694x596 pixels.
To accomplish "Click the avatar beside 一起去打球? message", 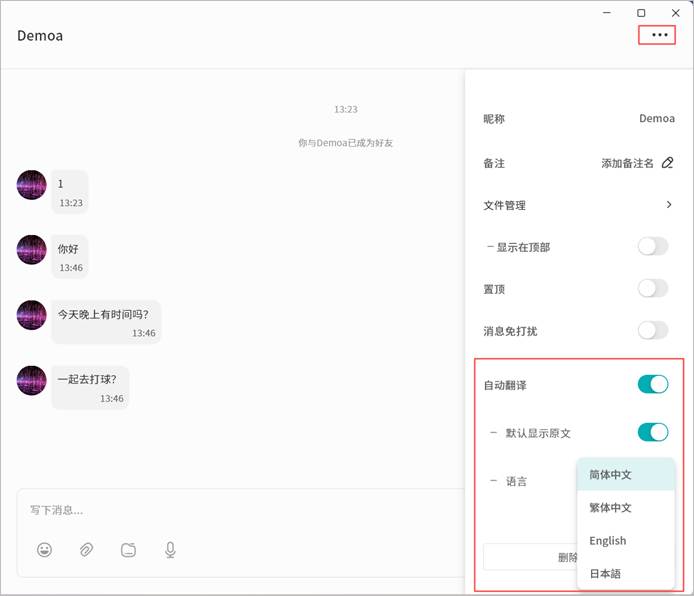I will [x=32, y=381].
